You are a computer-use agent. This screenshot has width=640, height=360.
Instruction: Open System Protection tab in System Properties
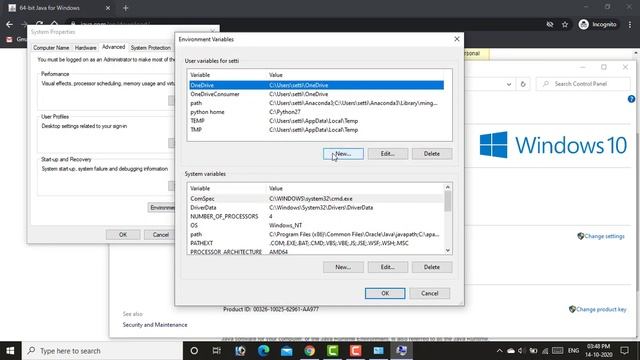click(x=151, y=48)
